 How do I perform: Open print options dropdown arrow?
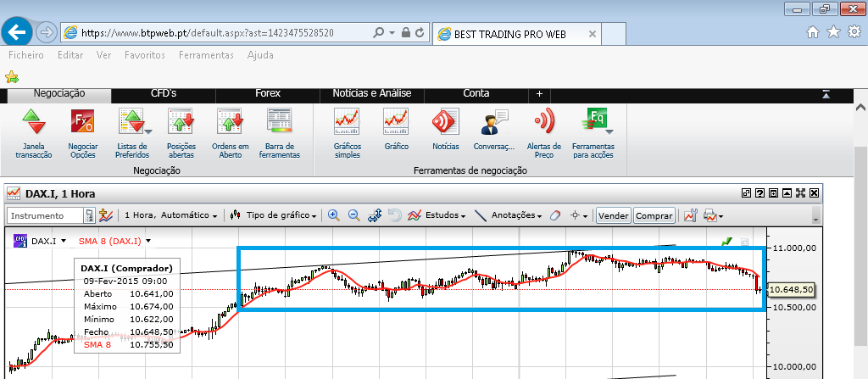pyautogui.click(x=721, y=216)
